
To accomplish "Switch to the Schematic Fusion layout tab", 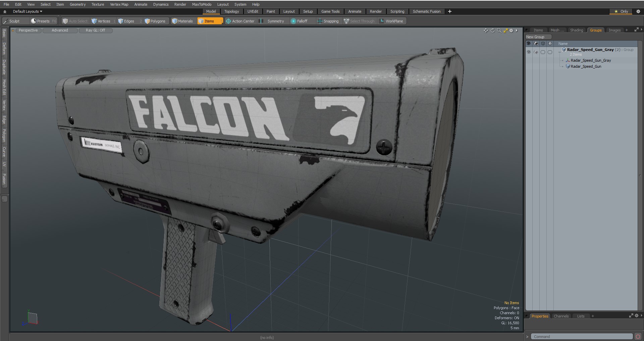I will (426, 11).
